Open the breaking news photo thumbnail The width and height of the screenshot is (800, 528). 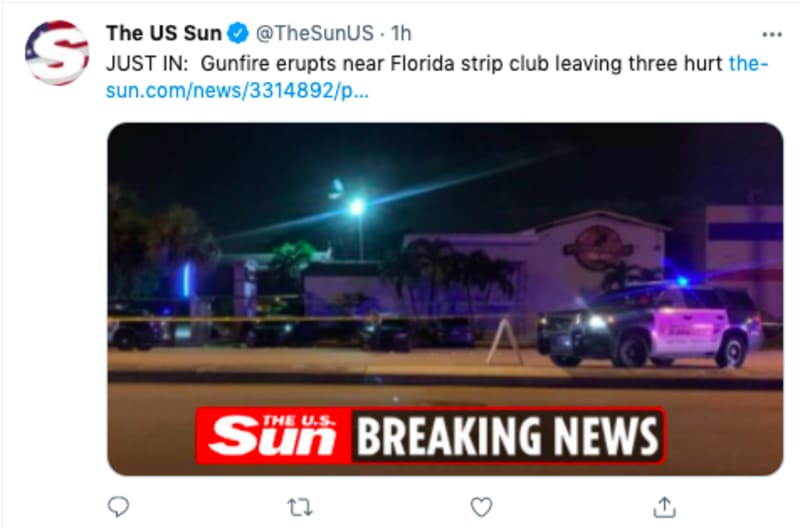click(x=445, y=299)
